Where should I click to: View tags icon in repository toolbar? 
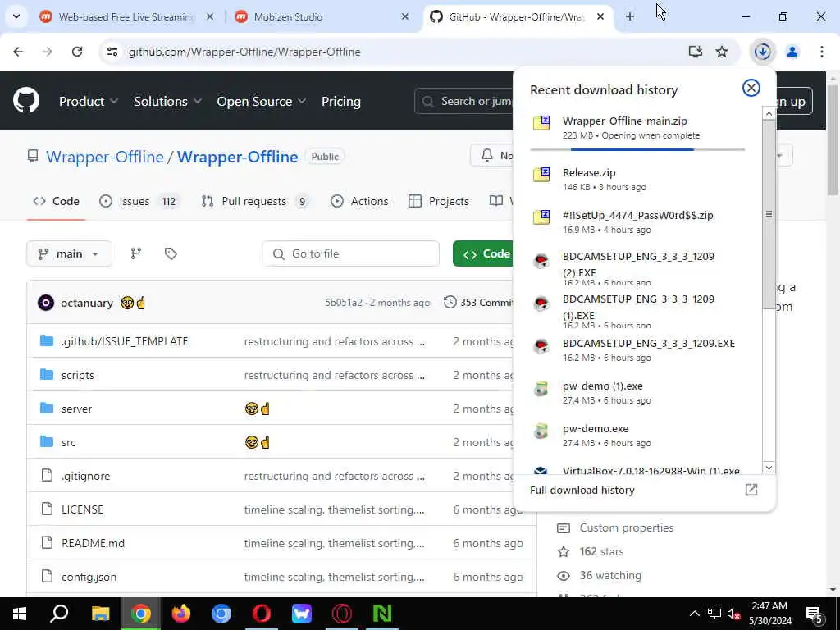tap(171, 253)
